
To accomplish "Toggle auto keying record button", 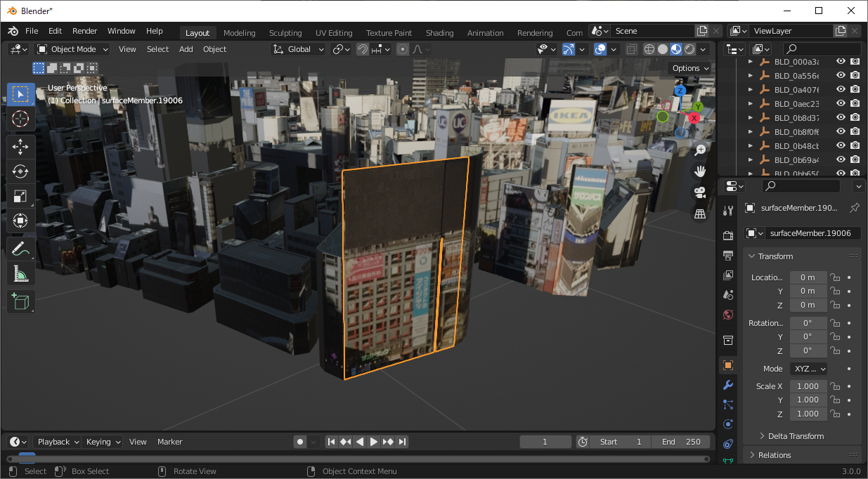I will pos(300,442).
